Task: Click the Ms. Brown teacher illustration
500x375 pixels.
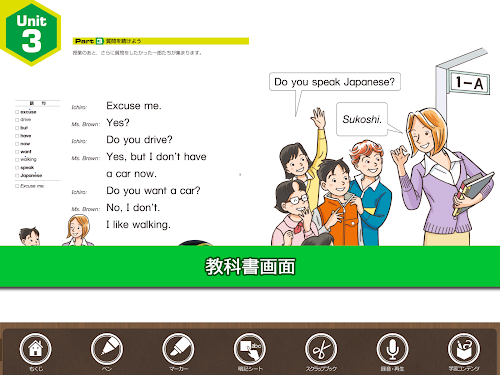Action: pyautogui.click(x=443, y=177)
